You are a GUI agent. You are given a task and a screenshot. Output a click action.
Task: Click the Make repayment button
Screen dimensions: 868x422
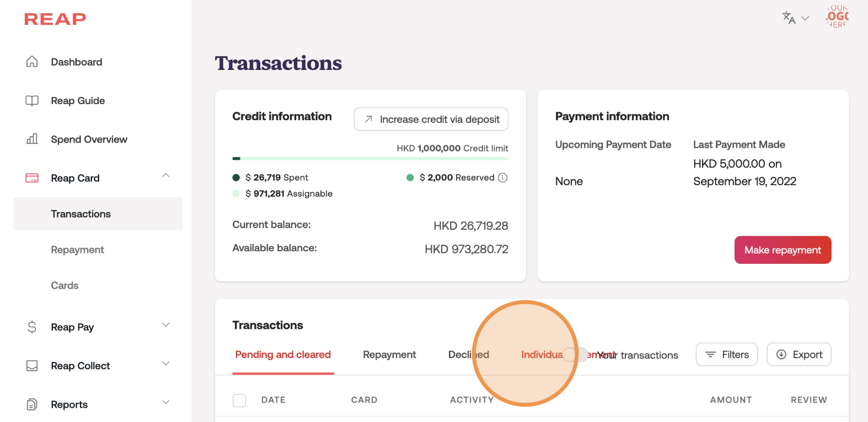tap(783, 250)
